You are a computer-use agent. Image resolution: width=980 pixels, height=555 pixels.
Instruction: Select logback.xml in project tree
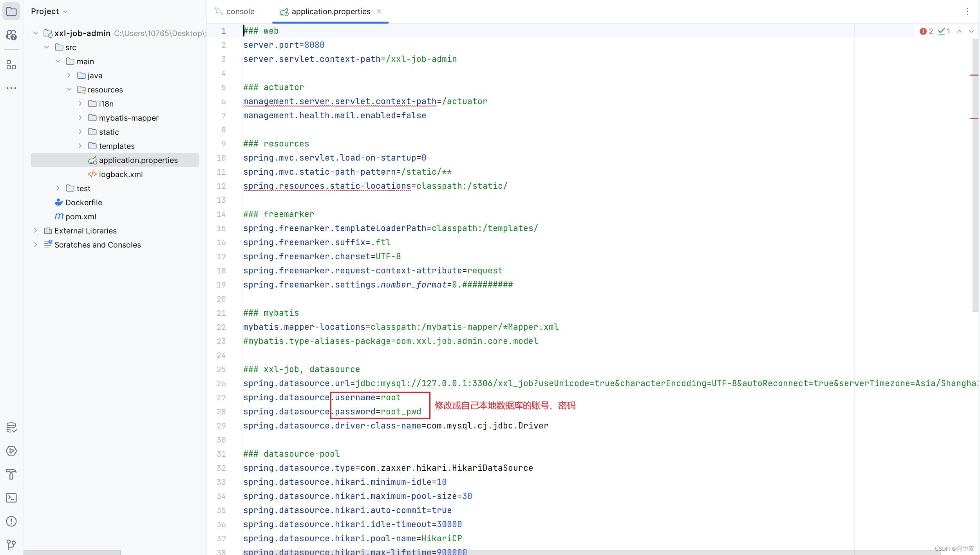115,174
